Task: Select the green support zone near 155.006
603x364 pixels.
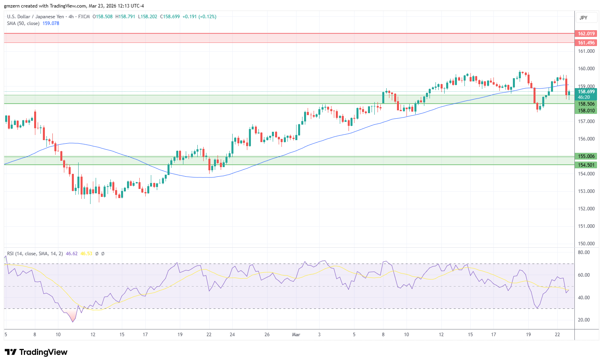Action: pyautogui.click(x=289, y=161)
